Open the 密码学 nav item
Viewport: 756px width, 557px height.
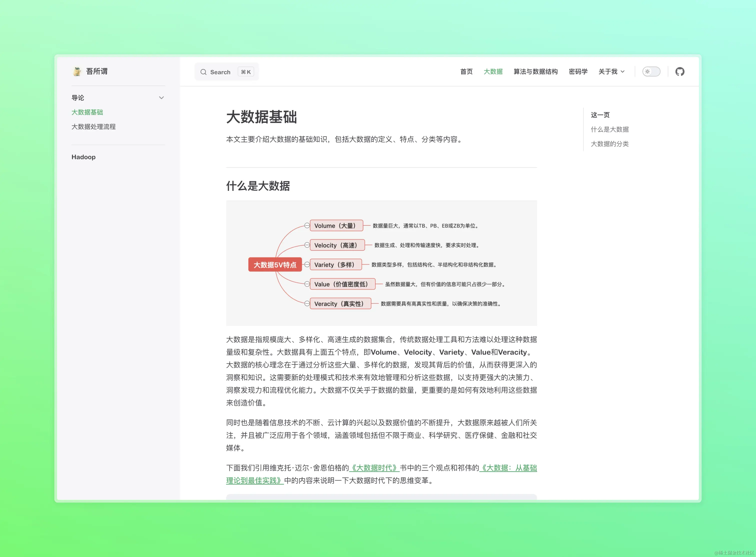(578, 71)
